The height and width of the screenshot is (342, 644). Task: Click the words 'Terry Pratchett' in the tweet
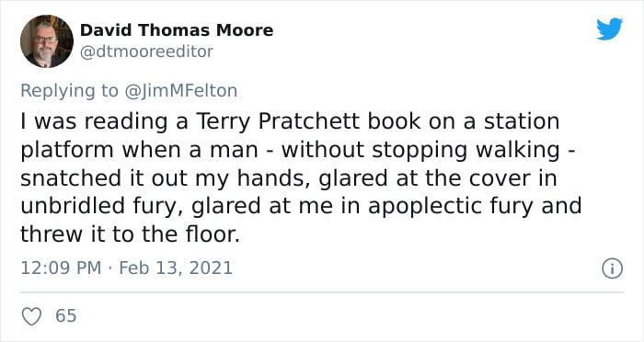(278, 121)
